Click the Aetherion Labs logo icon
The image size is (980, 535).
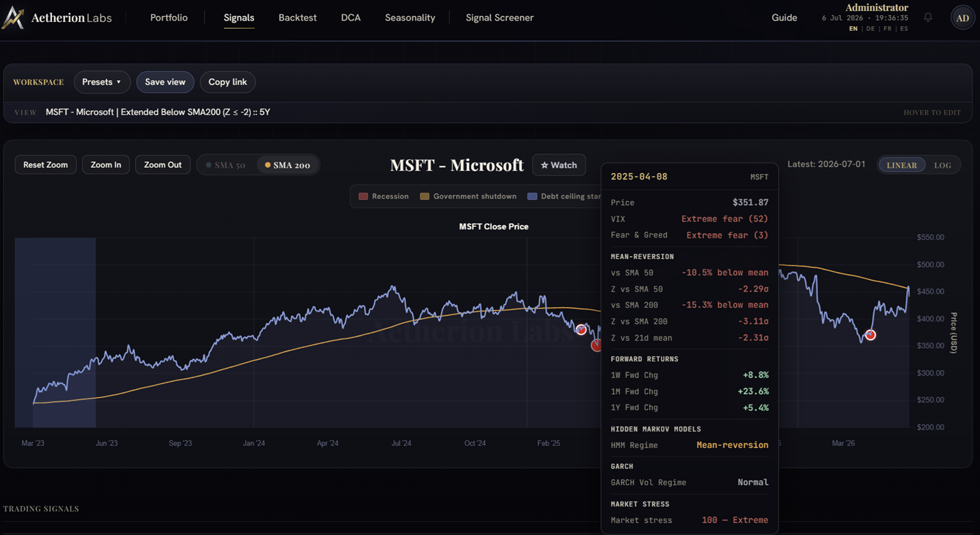pos(13,18)
